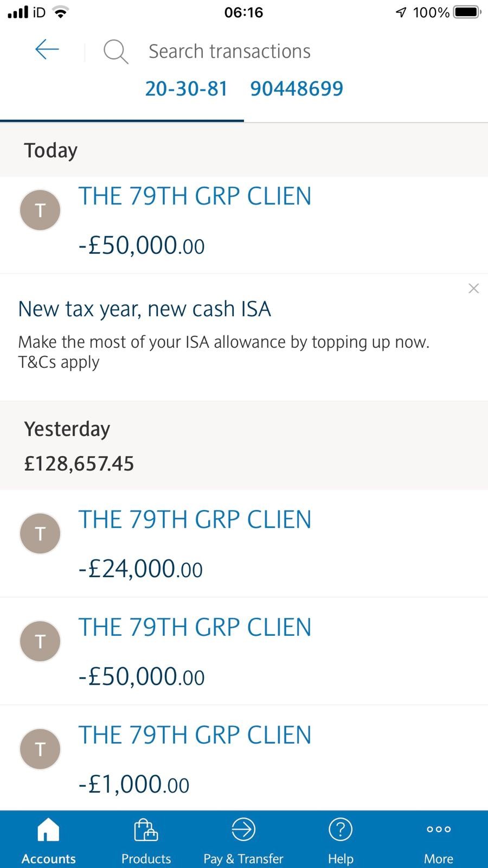Screen dimensions: 488x868
Task: Tap avatar icon beside -£1,000.00 transaction
Action: click(x=40, y=749)
